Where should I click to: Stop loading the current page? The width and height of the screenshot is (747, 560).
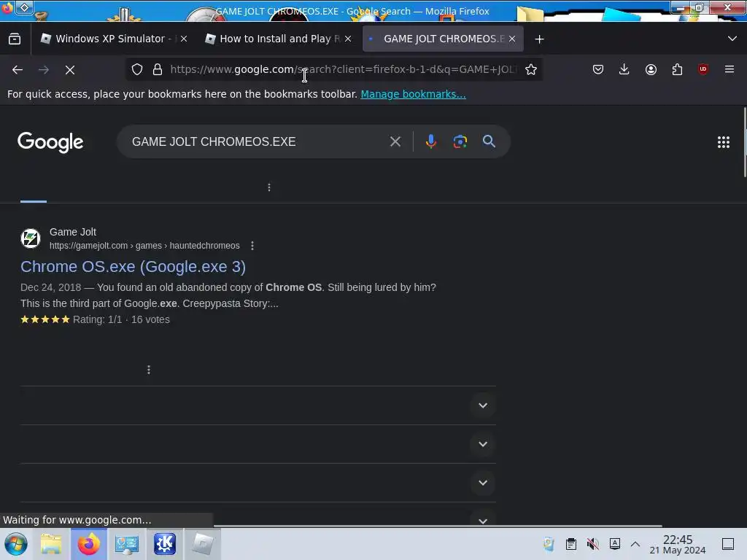tap(70, 69)
